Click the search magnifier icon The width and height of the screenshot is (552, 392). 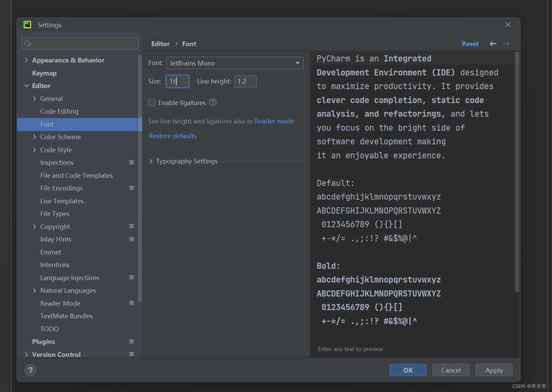(28, 44)
